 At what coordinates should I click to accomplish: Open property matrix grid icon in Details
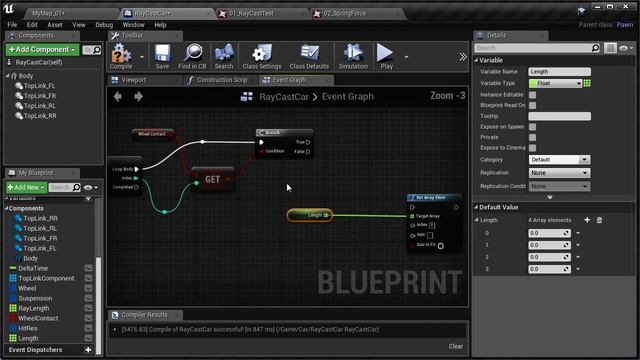click(x=610, y=48)
